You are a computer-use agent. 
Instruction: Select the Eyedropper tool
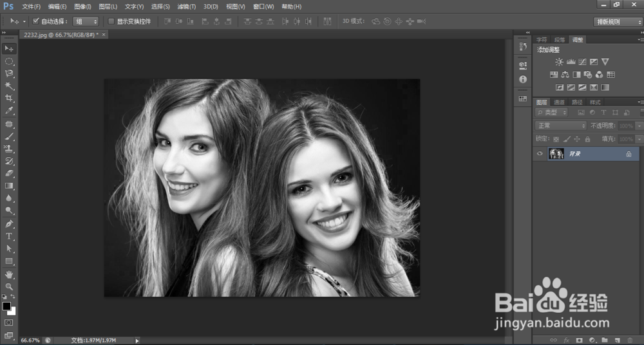tap(8, 110)
